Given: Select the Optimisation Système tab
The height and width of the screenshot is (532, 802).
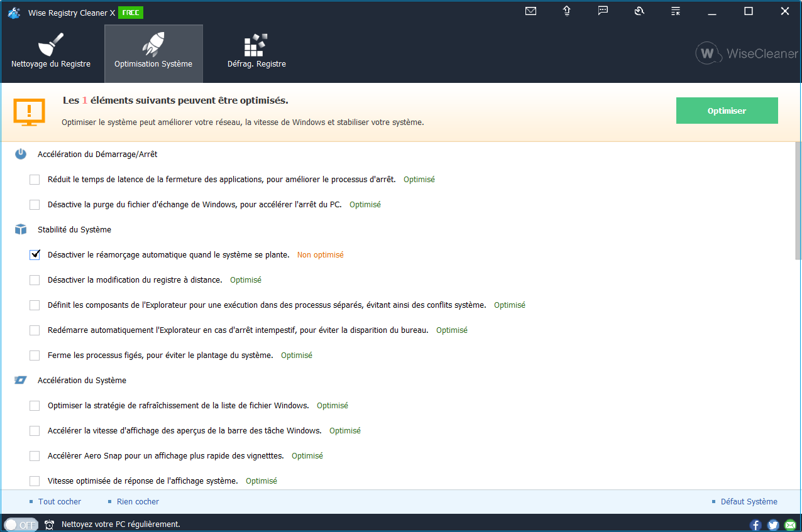Looking at the screenshot, I should click(153, 54).
